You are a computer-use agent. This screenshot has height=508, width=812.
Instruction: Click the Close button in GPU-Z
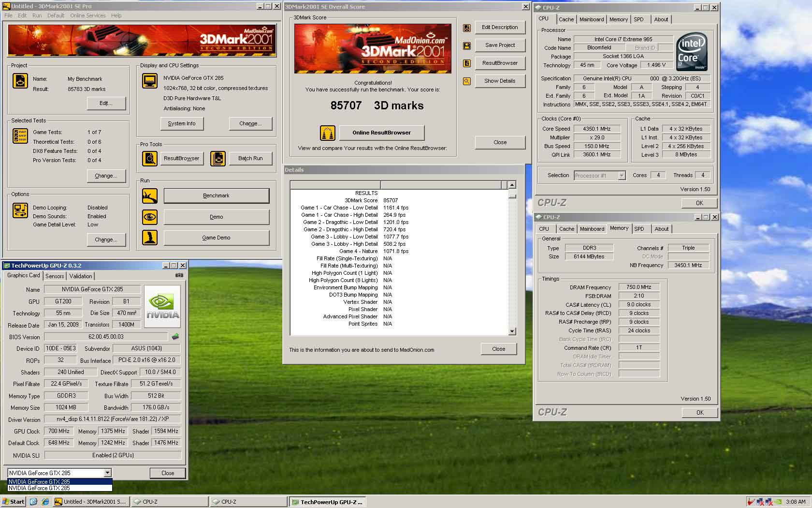point(168,473)
